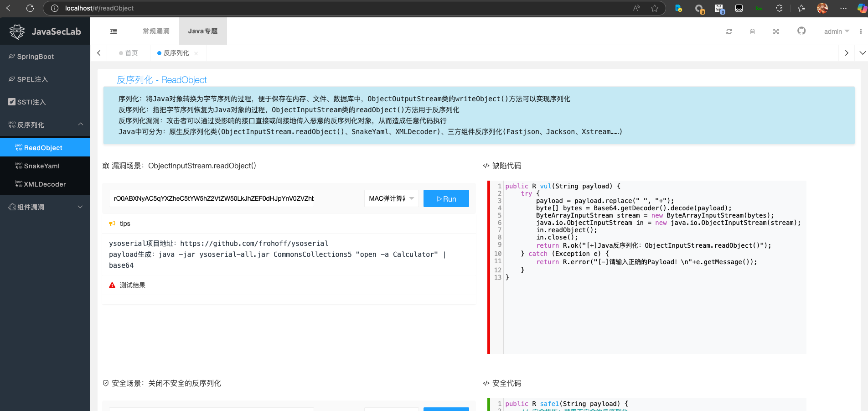Switch to the 常规漏洞 top tab
Image resolution: width=868 pixels, height=411 pixels.
click(156, 31)
